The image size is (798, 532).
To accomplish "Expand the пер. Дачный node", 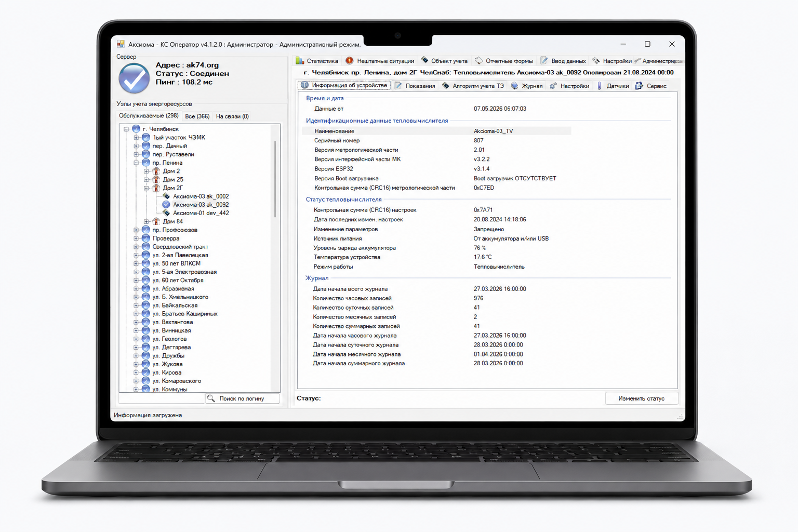I will coord(136,146).
